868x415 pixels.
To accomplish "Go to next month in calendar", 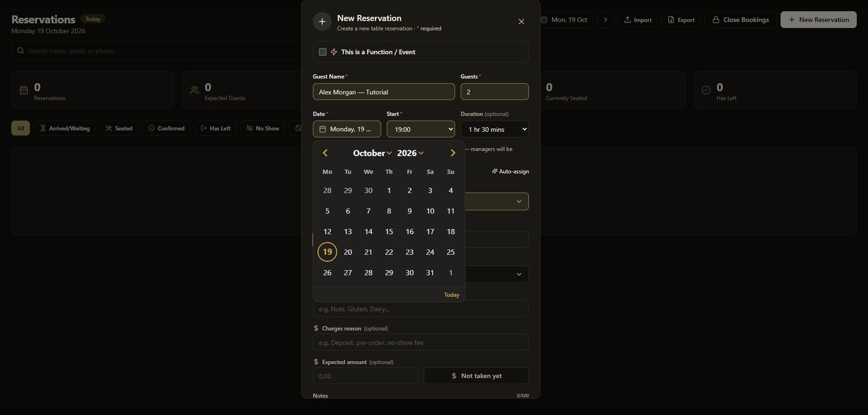I will click(453, 153).
